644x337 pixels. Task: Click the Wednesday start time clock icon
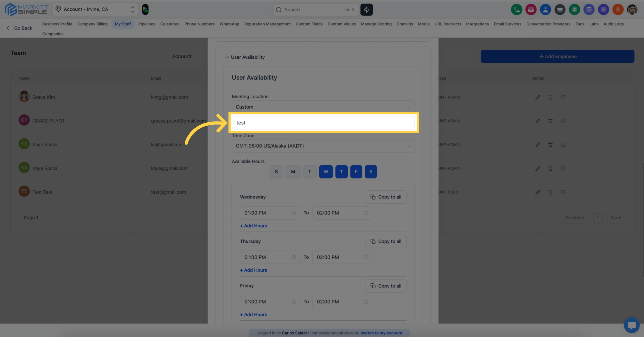click(x=294, y=213)
